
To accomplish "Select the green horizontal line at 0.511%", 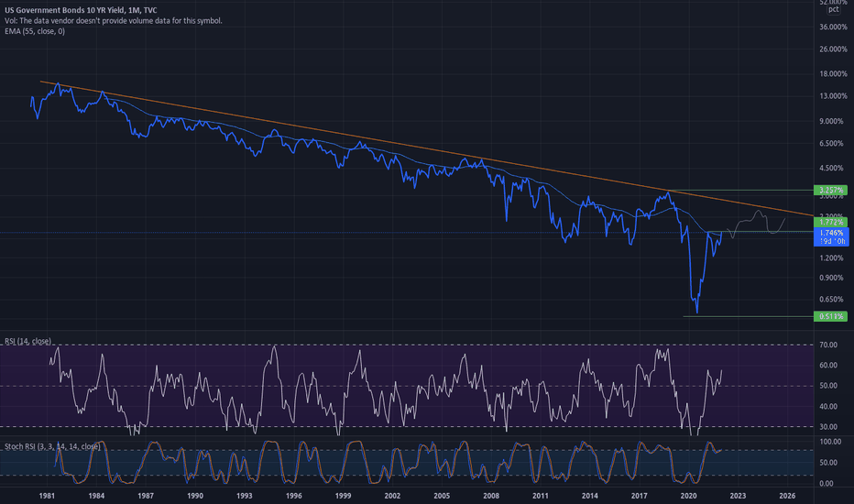I will (x=748, y=316).
